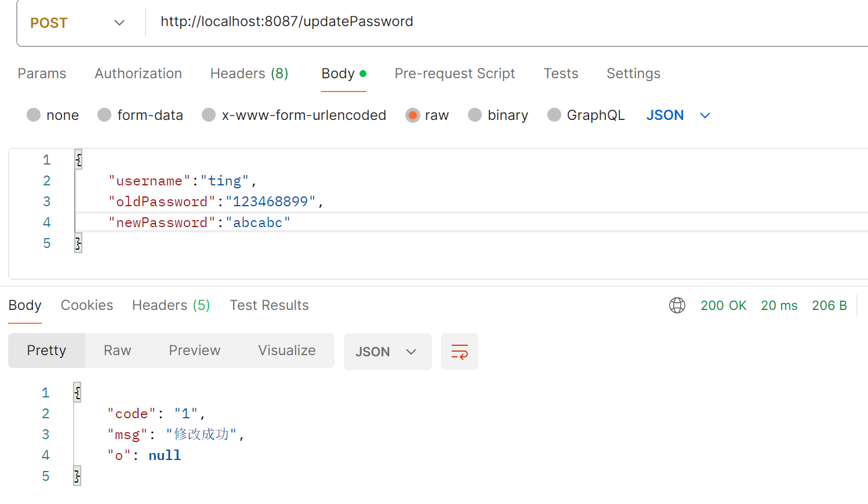Collapse request JSON at opening brace

[78, 160]
